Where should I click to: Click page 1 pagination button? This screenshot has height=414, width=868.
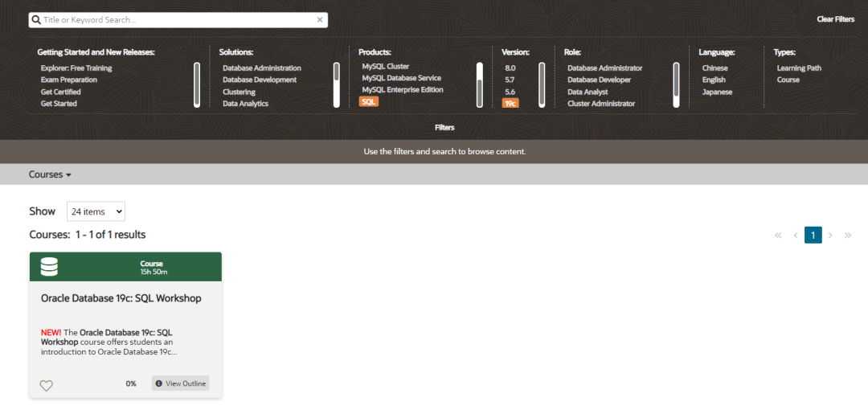click(x=813, y=236)
